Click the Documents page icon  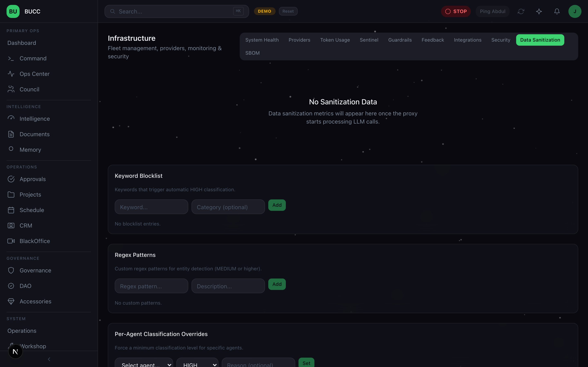(x=11, y=134)
